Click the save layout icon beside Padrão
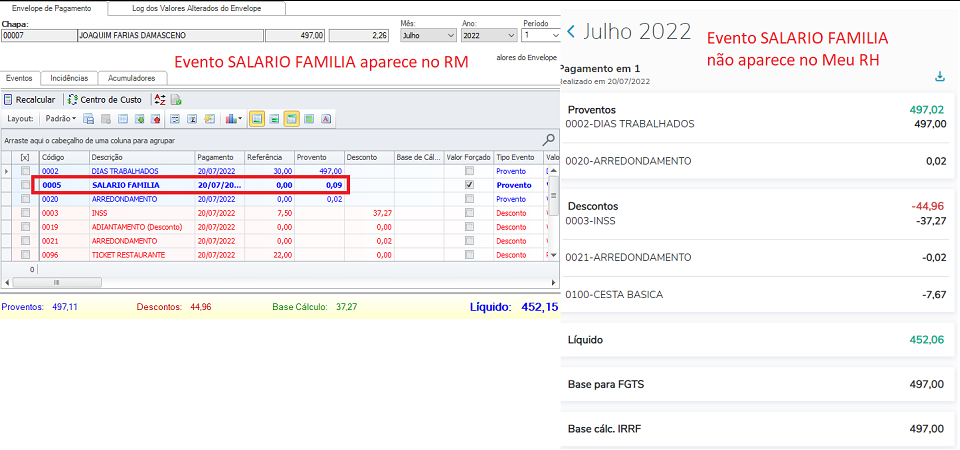Image resolution: width=960 pixels, height=450 pixels. click(x=88, y=119)
